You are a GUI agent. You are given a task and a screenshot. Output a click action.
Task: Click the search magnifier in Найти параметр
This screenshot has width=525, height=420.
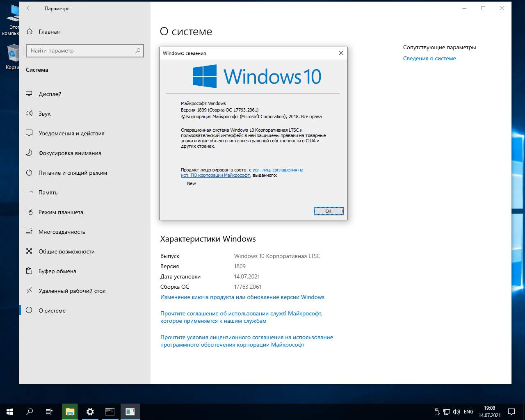(138, 50)
